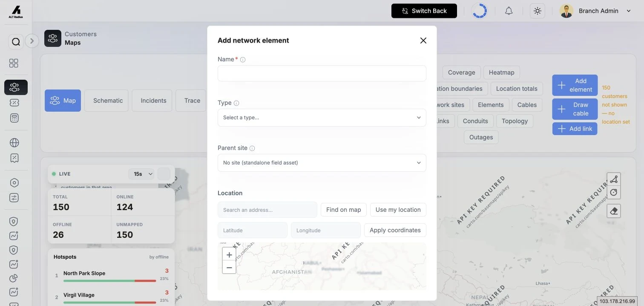Toggle the Topology layer
This screenshot has height=306, width=644.
515,121
